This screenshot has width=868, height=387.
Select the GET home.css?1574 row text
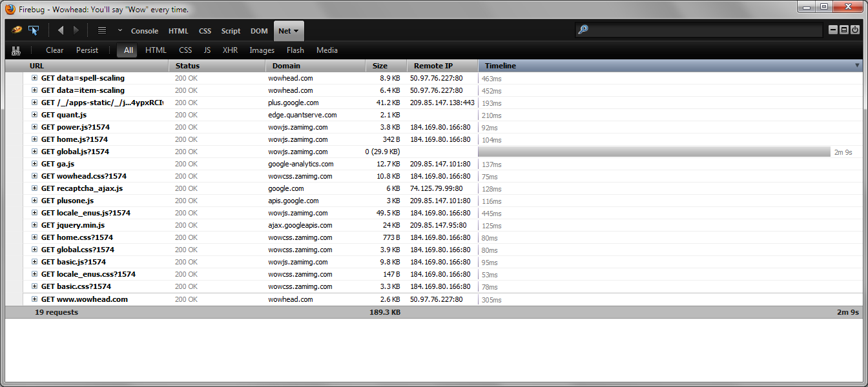click(x=77, y=237)
